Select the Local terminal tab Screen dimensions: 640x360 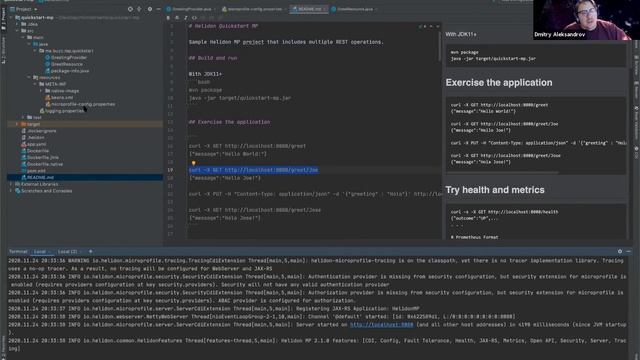(x=40, y=251)
